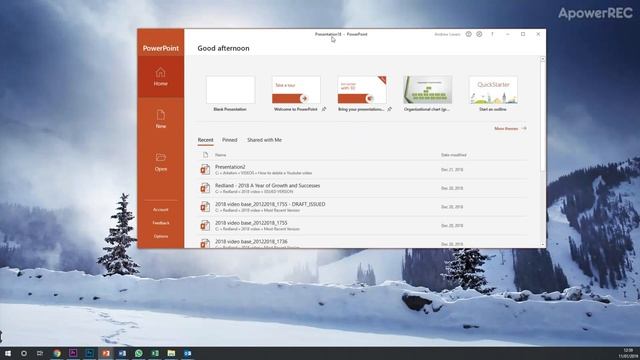Screen dimensions: 640x360
Task: Click file icon for Redland 2018 presentation
Action: click(205, 188)
